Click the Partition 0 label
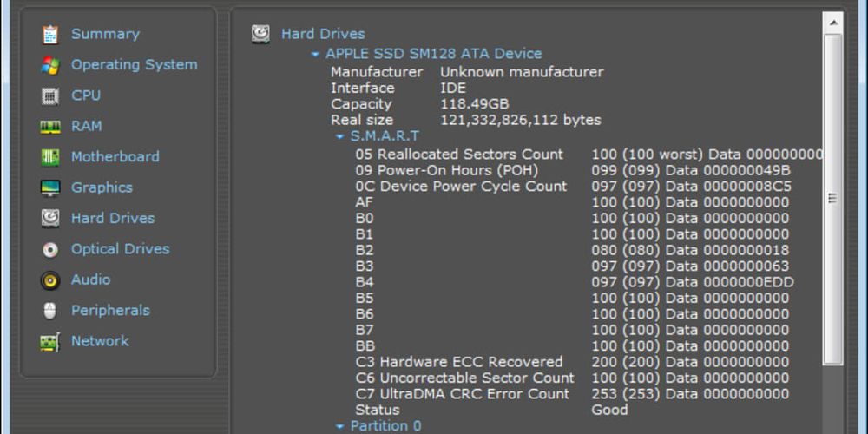Image resolution: width=868 pixels, height=434 pixels. pos(386,425)
